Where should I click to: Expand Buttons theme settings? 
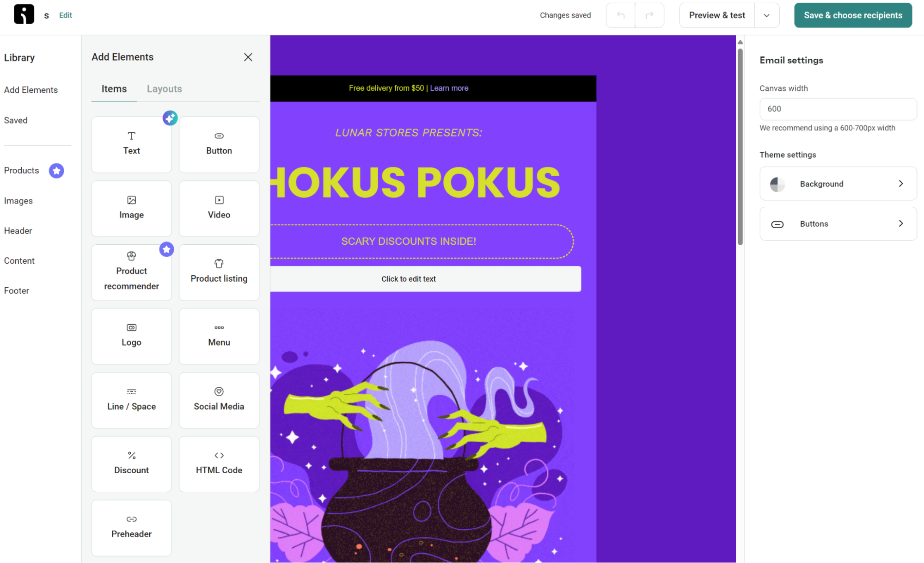[838, 224]
